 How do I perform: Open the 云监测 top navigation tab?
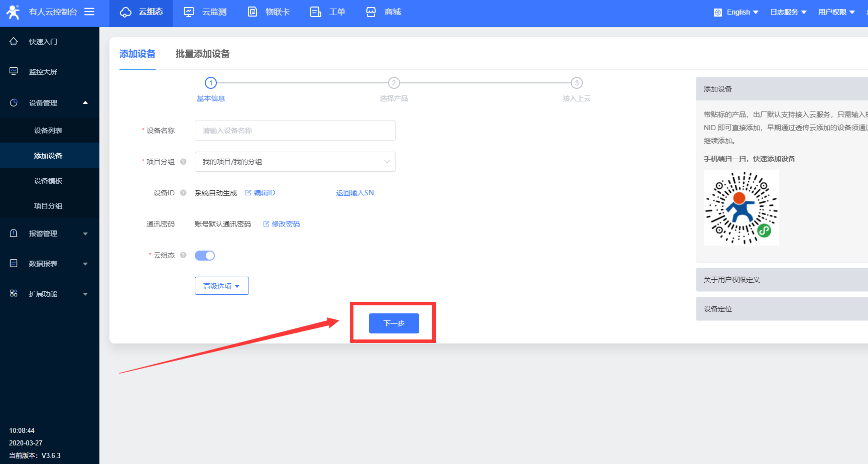point(205,12)
